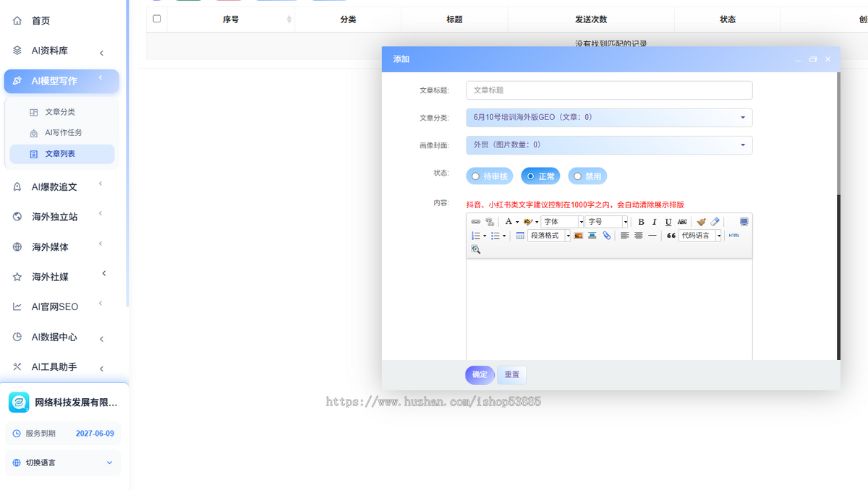Attach a file with paperclip icon
This screenshot has width=868, height=490.
[607, 236]
